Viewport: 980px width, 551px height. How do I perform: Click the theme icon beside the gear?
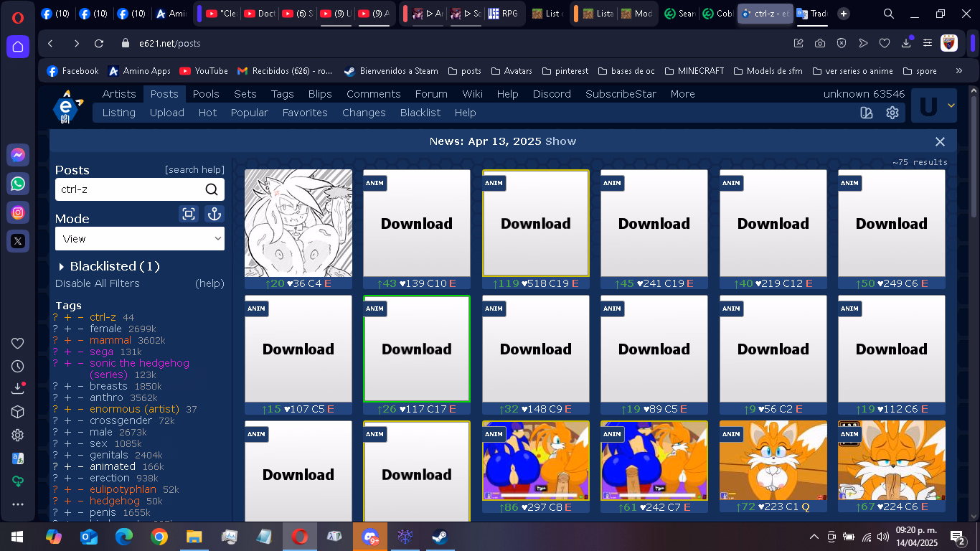coord(867,113)
